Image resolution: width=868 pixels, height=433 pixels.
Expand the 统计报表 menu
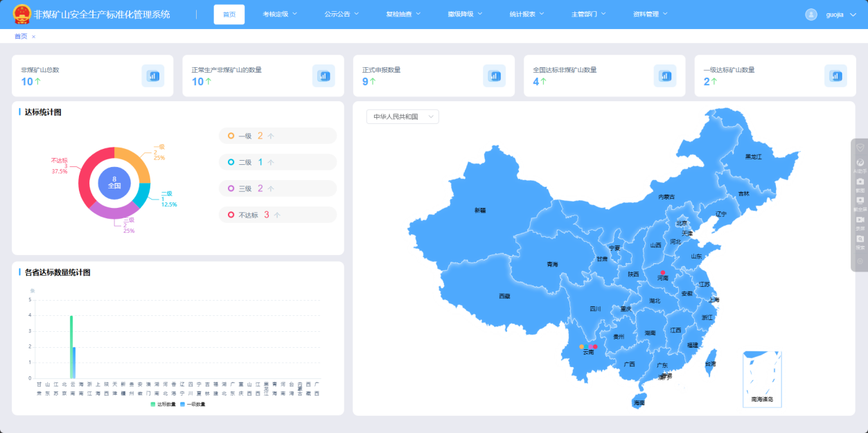(x=526, y=15)
